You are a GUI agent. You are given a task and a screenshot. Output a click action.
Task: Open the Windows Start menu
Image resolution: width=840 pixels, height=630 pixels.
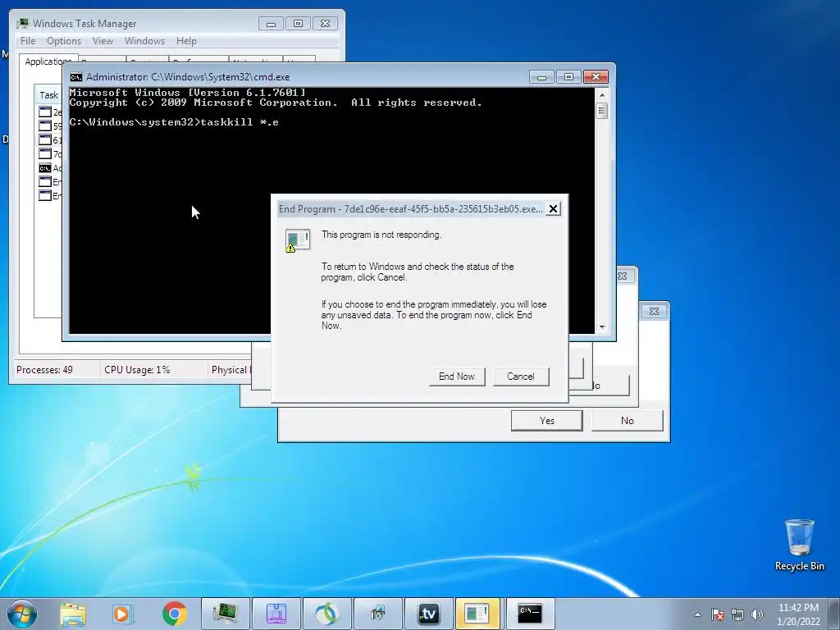[x=22, y=614]
